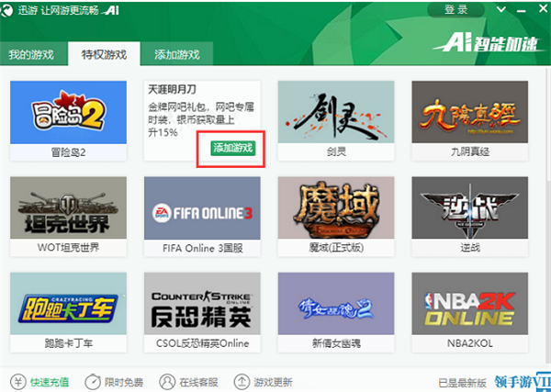
Task: Pick the 魔域 game thumbnail
Action: coord(336,207)
